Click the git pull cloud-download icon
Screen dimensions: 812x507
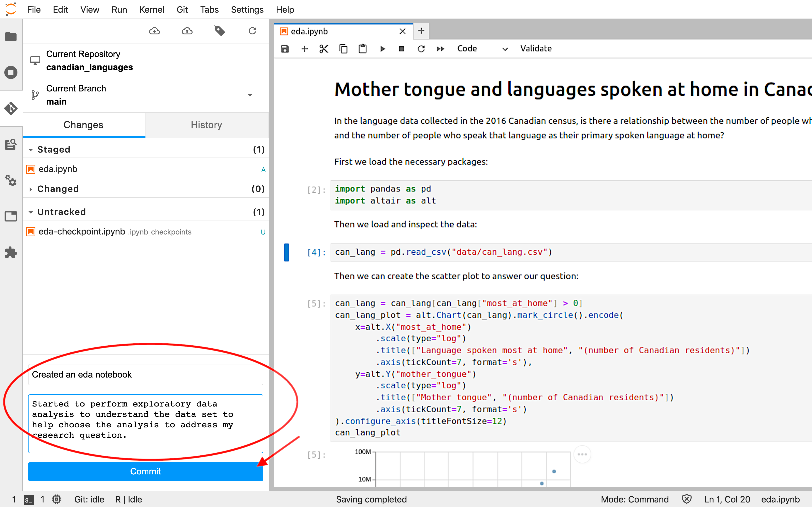[154, 31]
